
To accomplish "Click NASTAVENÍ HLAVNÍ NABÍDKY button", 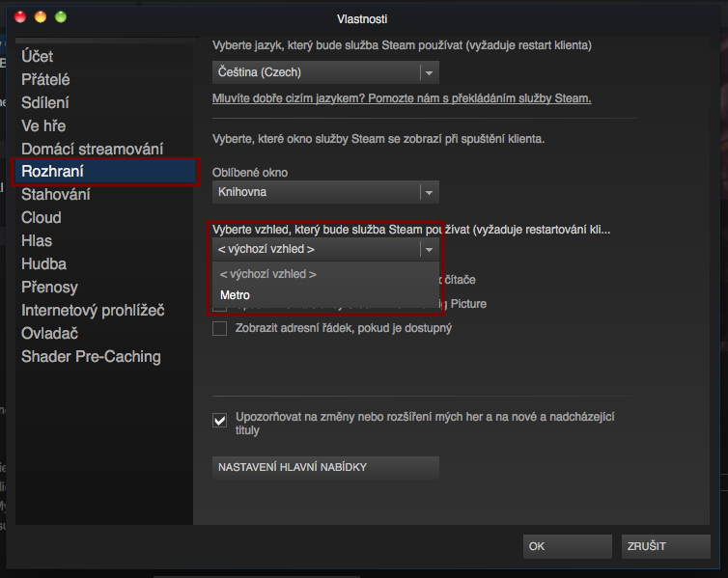I will click(x=325, y=468).
